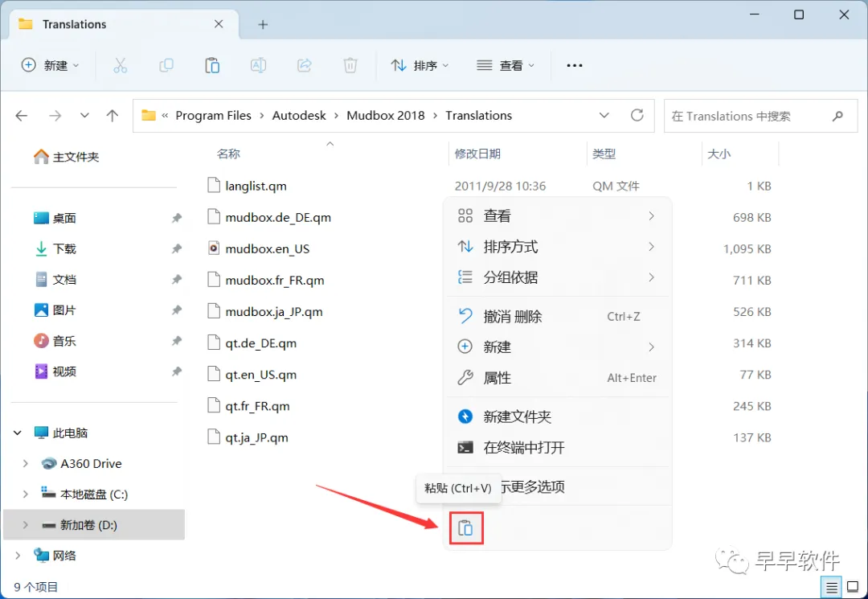Click the Share icon in toolbar
The width and height of the screenshot is (868, 599).
(305, 65)
